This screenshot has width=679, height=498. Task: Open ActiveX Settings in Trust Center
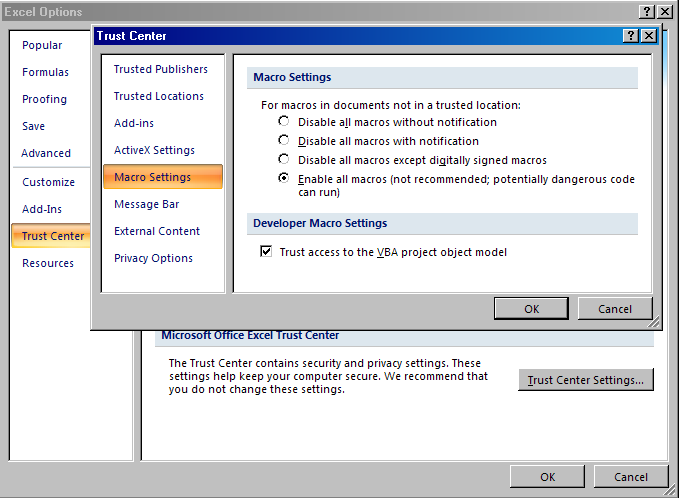(x=155, y=150)
